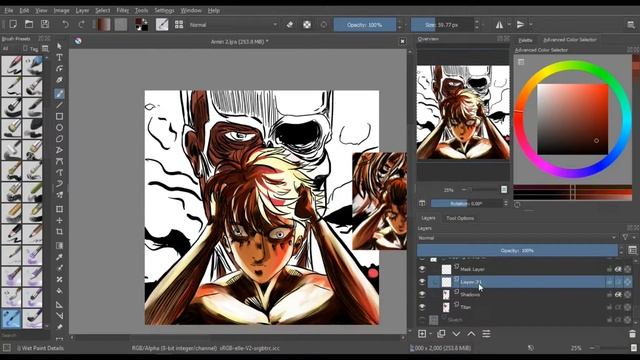
Task: Hide the Mask Layer
Action: [422, 269]
